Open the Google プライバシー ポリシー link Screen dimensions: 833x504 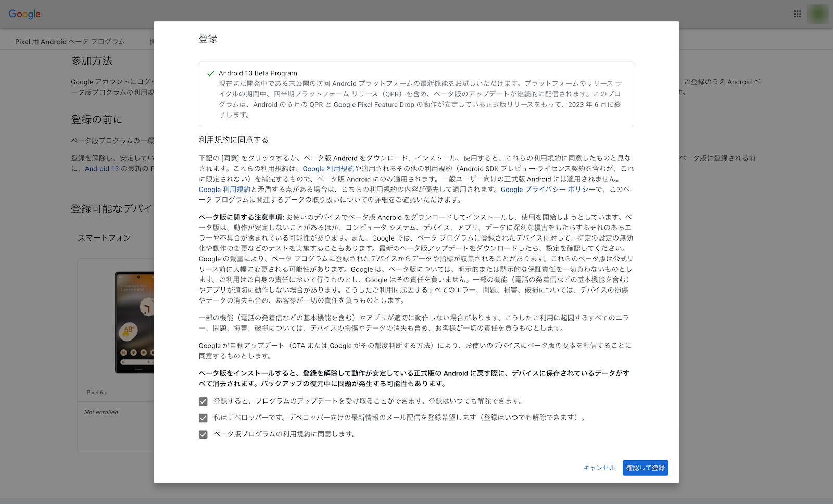tap(548, 190)
